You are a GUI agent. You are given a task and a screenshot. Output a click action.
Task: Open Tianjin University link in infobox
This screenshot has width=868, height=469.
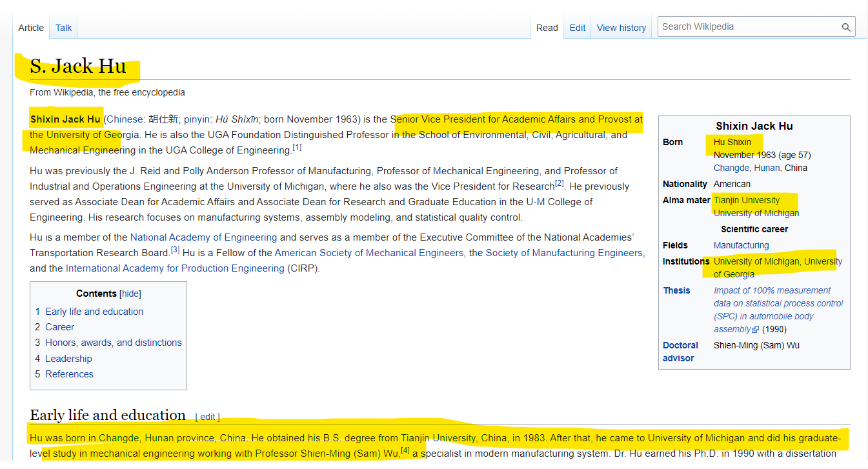point(747,200)
